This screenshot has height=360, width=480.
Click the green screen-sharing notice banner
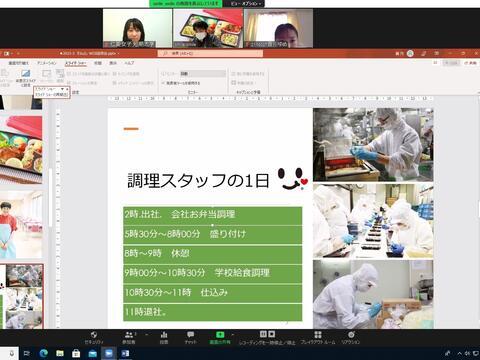click(x=186, y=3)
